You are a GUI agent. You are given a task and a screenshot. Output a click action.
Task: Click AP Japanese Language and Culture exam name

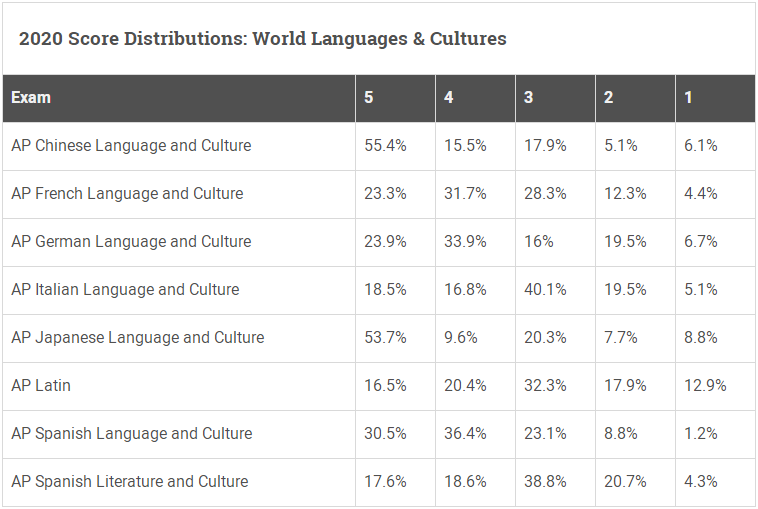(138, 338)
